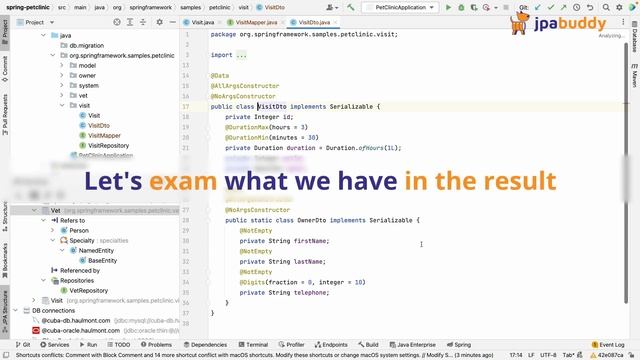Select the VisitDto.java editor tab
Viewport: 640px width, 360px height.
click(313, 22)
